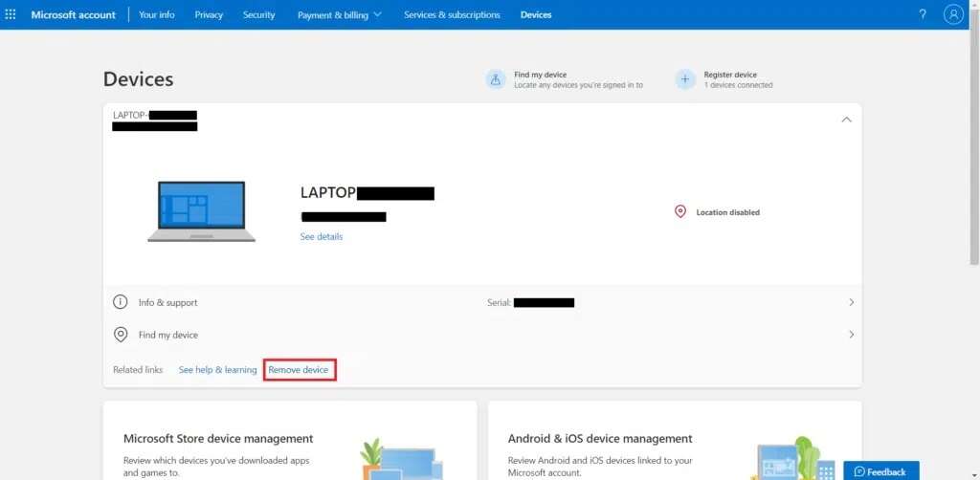This screenshot has width=980, height=480.
Task: Expand the Find my device row arrow
Action: 851,335
